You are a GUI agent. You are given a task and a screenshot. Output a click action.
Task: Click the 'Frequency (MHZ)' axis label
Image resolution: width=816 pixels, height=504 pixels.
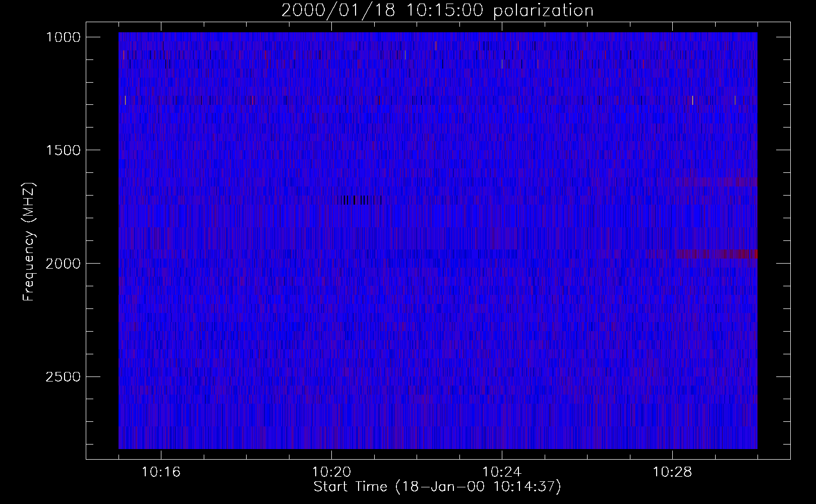coord(29,242)
